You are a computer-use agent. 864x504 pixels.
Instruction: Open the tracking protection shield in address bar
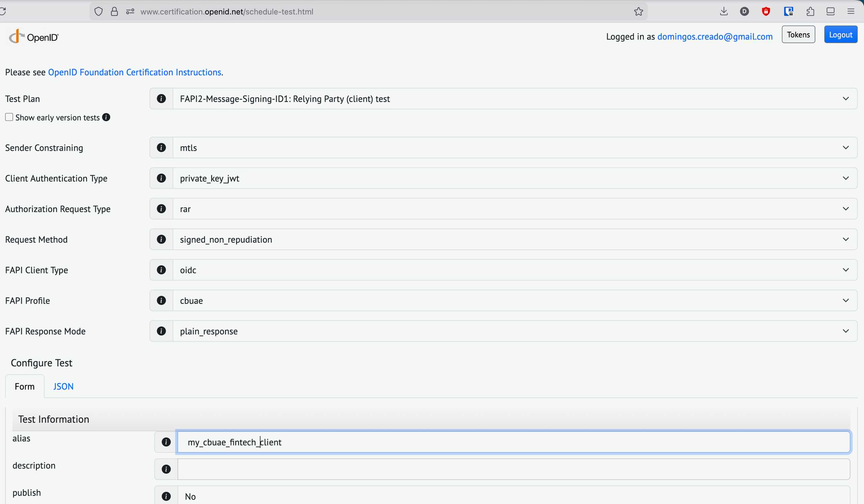[99, 11]
